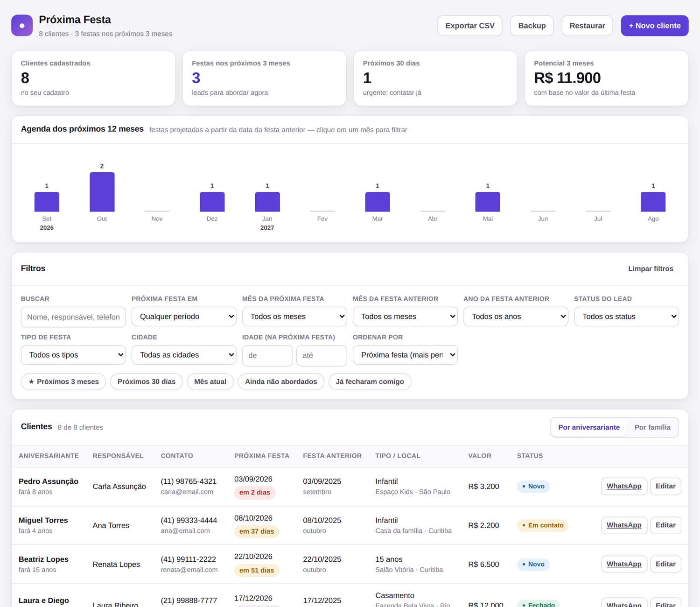Image resolution: width=700 pixels, height=607 pixels.
Task: Expand the Mês da próxima festa dropdown
Action: [x=294, y=317]
